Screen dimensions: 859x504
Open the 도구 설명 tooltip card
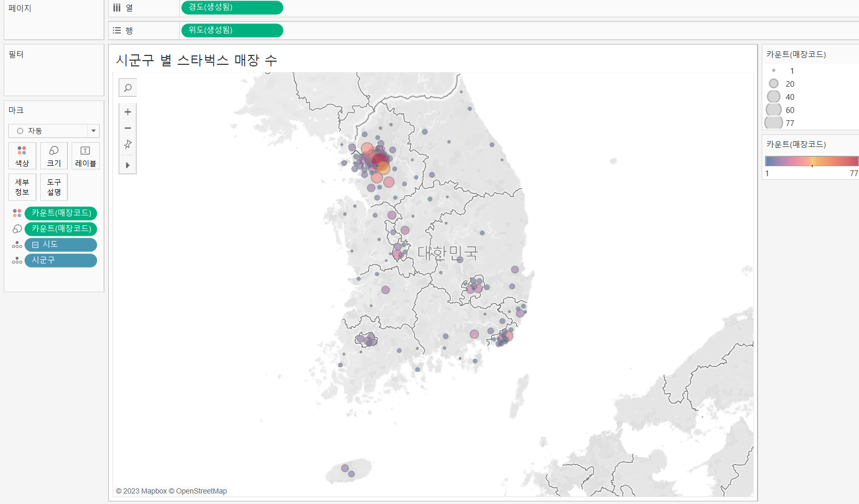[54, 187]
